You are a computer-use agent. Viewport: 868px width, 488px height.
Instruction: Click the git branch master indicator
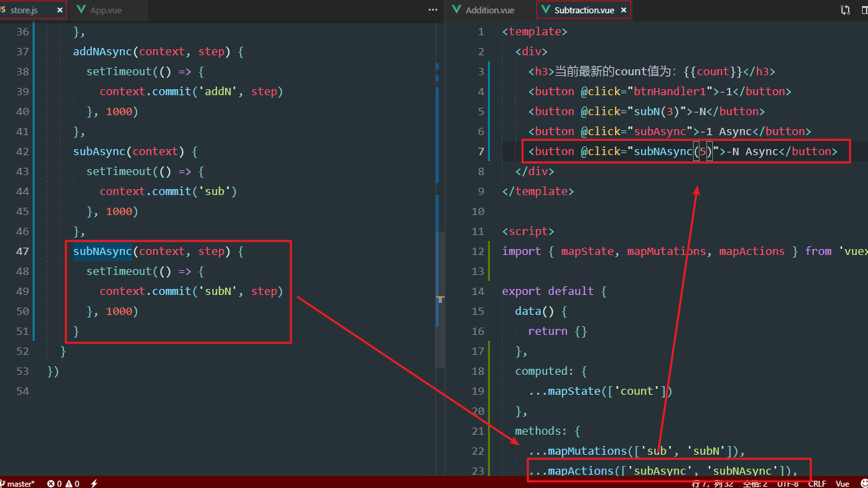click(x=19, y=483)
